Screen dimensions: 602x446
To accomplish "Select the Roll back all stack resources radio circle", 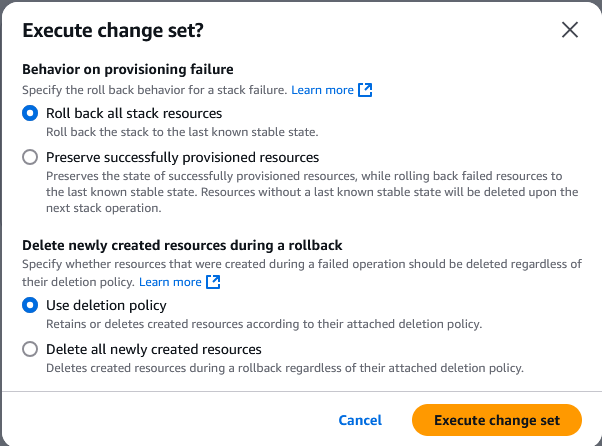I will click(x=30, y=113).
